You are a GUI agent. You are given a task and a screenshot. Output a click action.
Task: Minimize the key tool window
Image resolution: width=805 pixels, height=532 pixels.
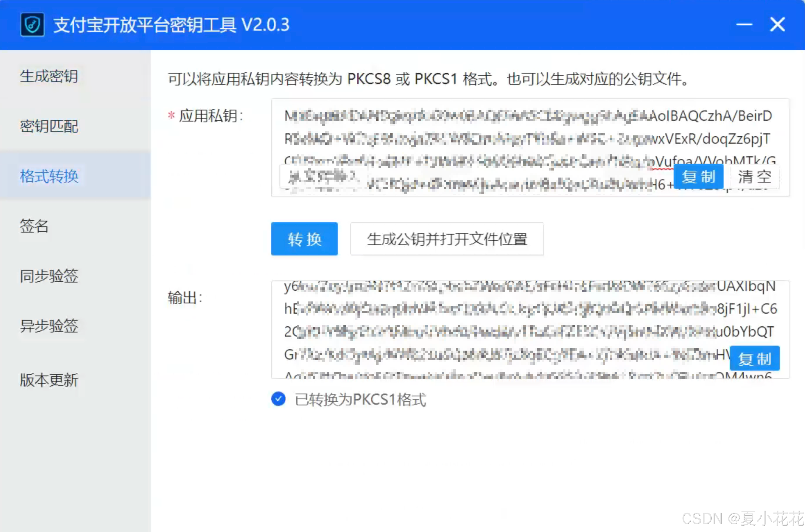(744, 25)
